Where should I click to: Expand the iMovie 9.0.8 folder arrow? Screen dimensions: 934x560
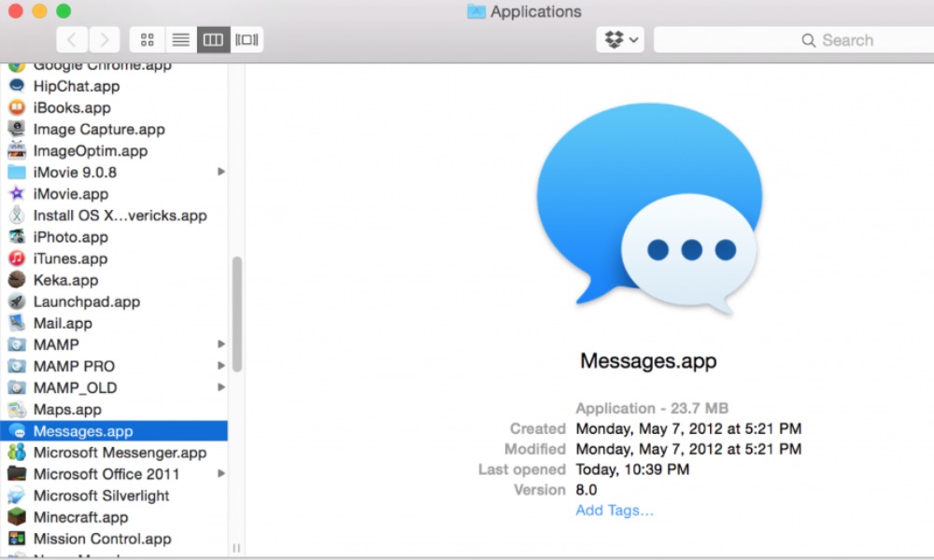click(x=221, y=172)
